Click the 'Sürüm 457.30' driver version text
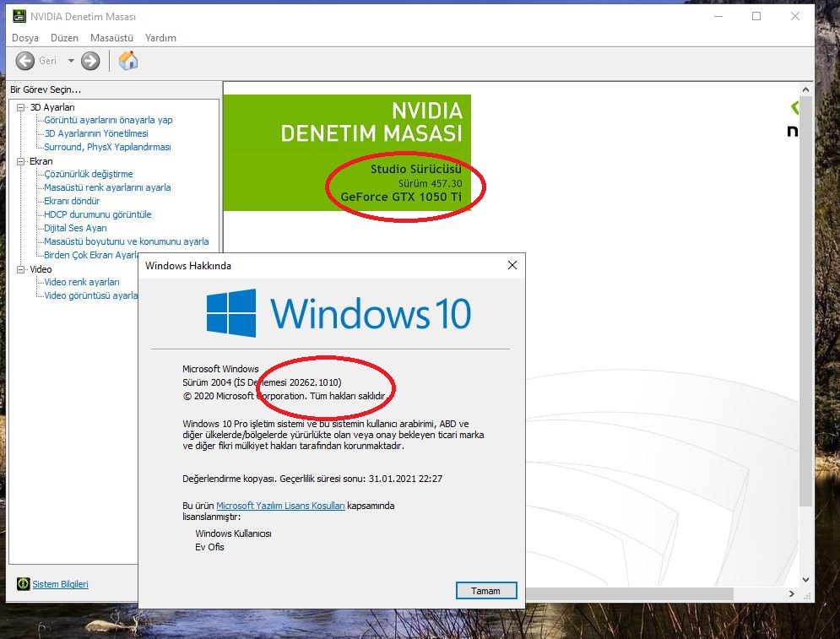Screen dimensions: 840x639 click(x=430, y=183)
